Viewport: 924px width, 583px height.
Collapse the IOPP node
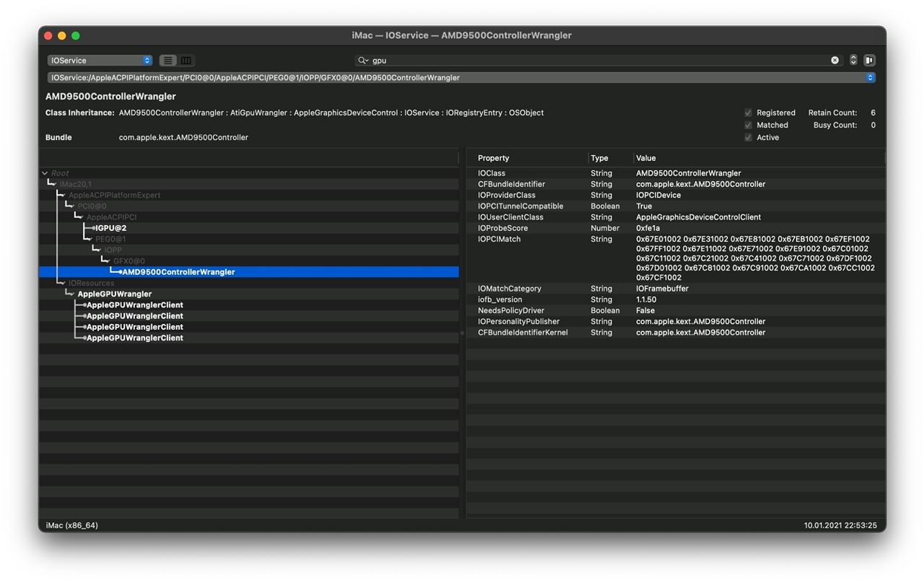pos(98,250)
